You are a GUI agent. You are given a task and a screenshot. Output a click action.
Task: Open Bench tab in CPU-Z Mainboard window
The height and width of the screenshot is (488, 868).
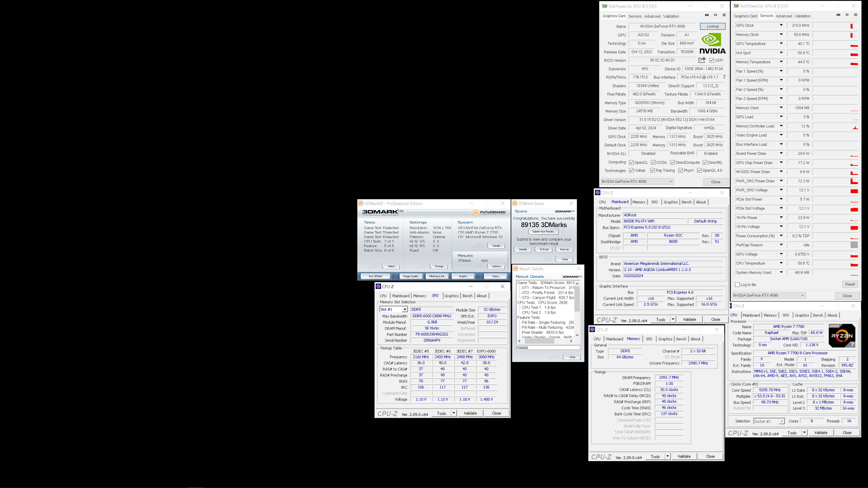[686, 202]
